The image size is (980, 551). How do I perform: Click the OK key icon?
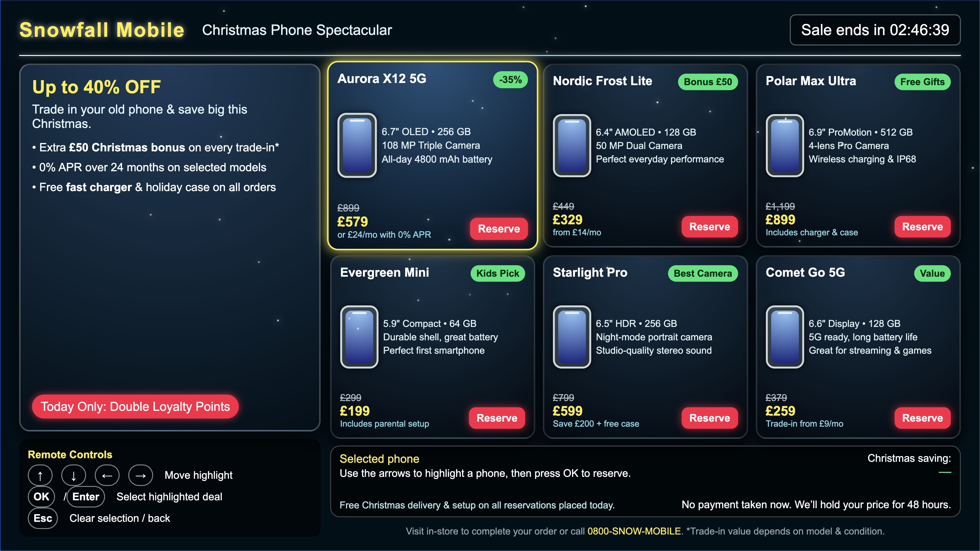[x=41, y=497]
